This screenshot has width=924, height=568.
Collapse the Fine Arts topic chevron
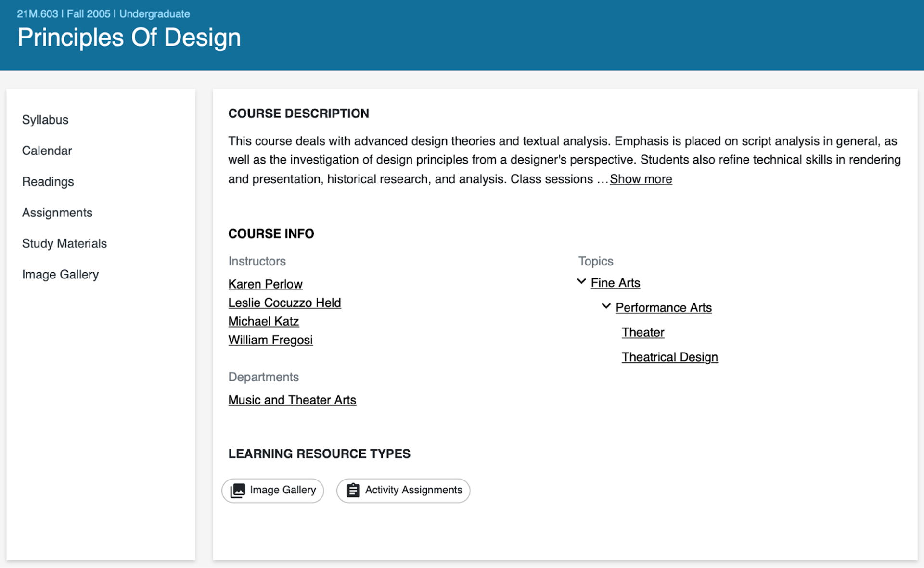(x=581, y=281)
